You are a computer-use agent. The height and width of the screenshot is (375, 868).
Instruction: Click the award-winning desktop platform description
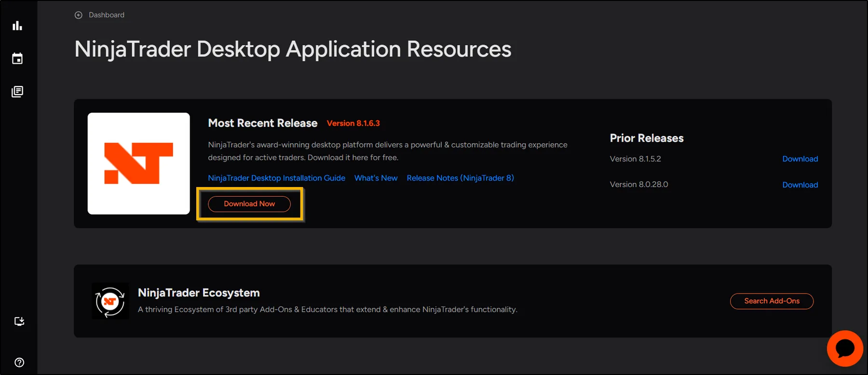(x=388, y=151)
